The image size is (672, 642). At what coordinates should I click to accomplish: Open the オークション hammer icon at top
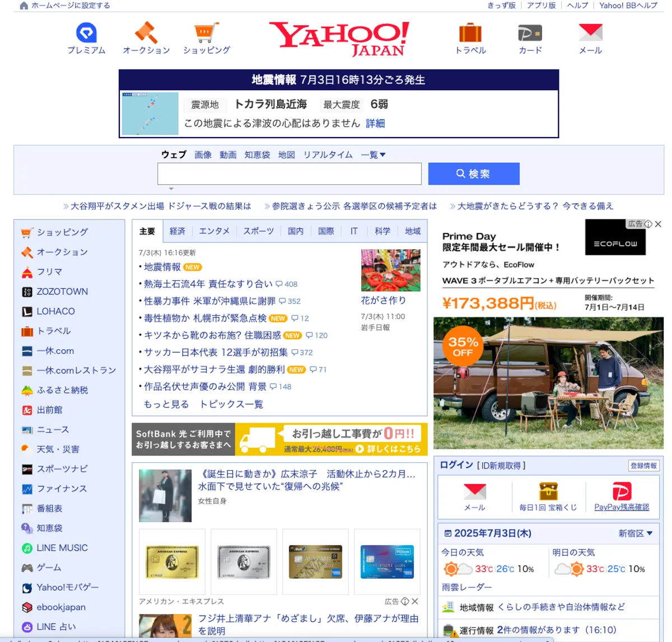tap(146, 32)
